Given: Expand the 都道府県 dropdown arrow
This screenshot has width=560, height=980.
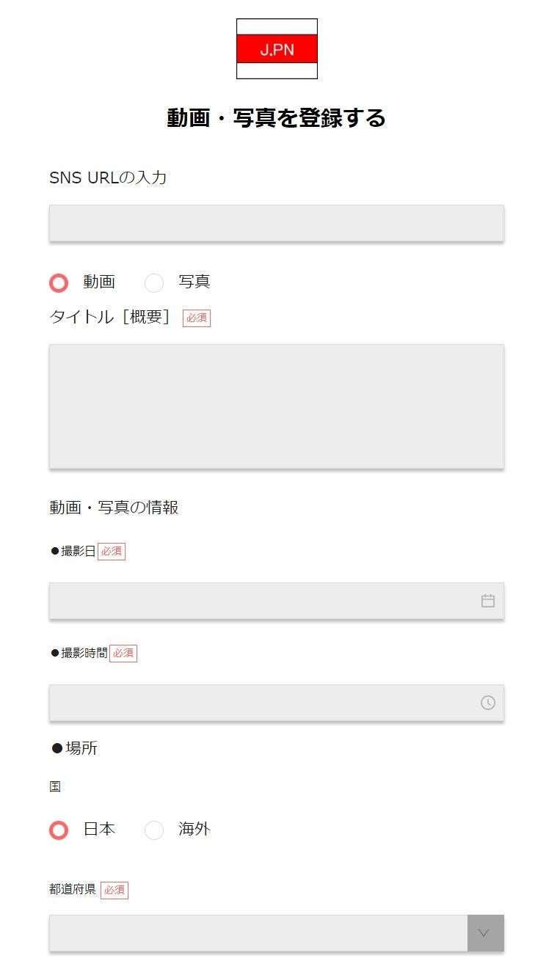Looking at the screenshot, I should coord(485,933).
